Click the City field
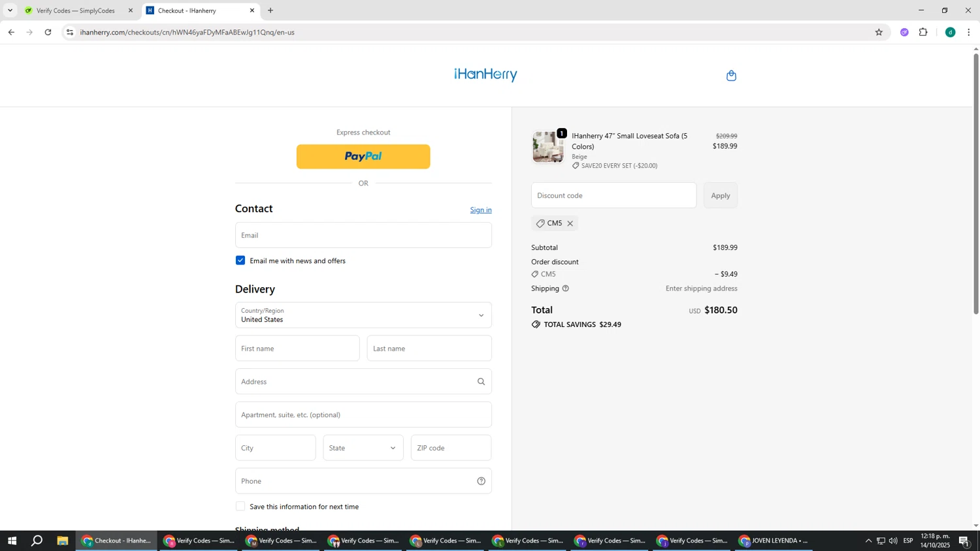The image size is (980, 551). click(275, 448)
